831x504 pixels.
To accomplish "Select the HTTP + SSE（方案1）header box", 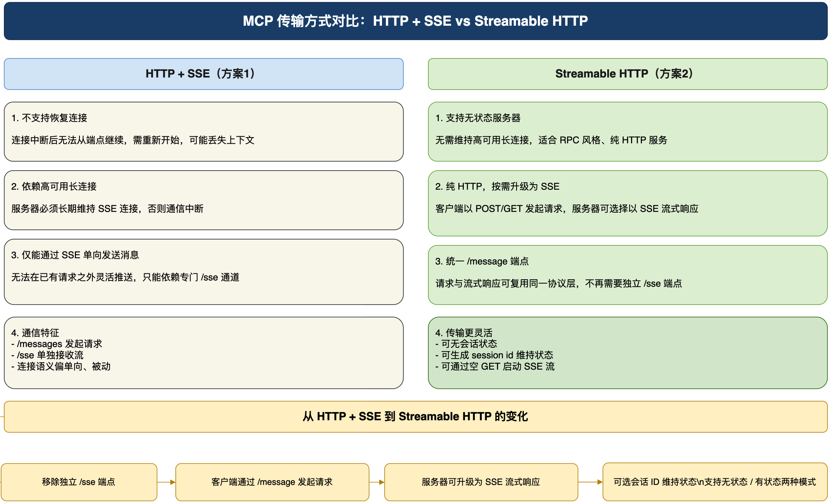I will 203,74.
